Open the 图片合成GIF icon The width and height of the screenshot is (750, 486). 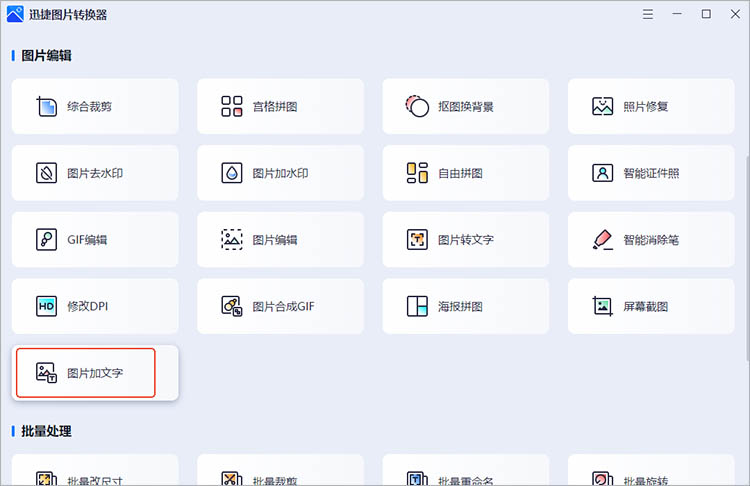232,306
